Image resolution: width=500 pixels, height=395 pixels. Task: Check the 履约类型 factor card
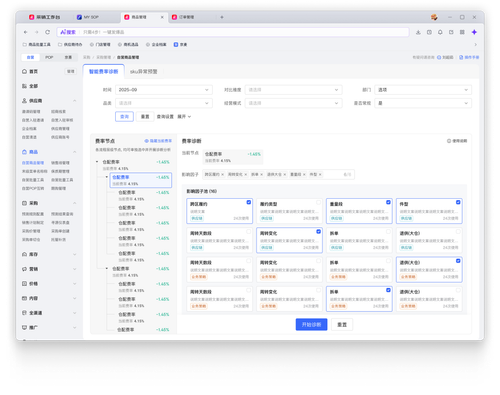click(319, 202)
